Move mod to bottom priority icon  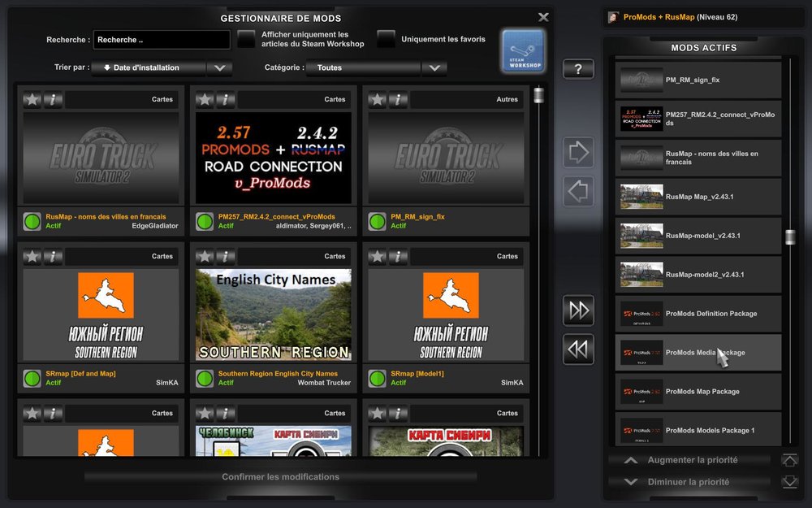click(790, 482)
